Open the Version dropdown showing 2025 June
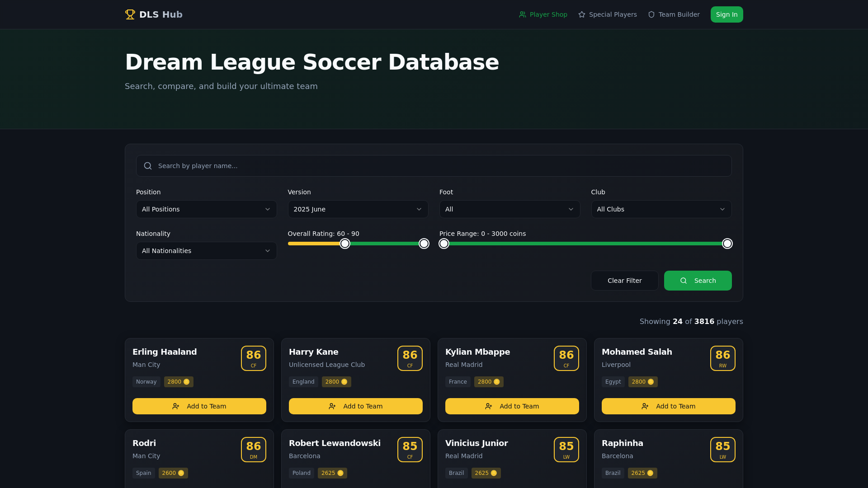Image resolution: width=868 pixels, height=488 pixels. [358, 209]
